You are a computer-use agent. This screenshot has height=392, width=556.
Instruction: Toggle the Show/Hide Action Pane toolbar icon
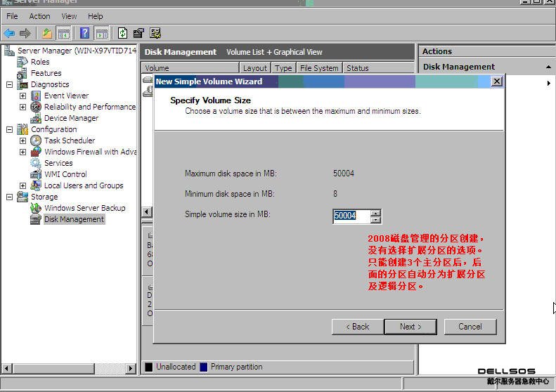101,34
